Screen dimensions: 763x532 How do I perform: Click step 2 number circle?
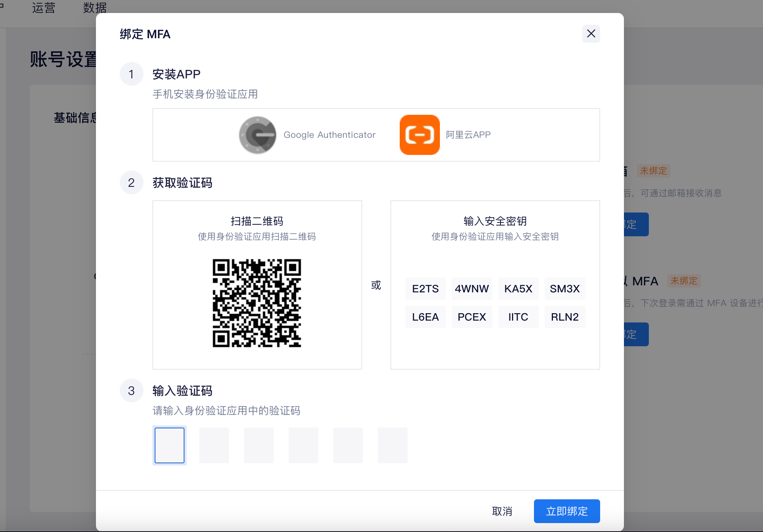click(x=131, y=182)
